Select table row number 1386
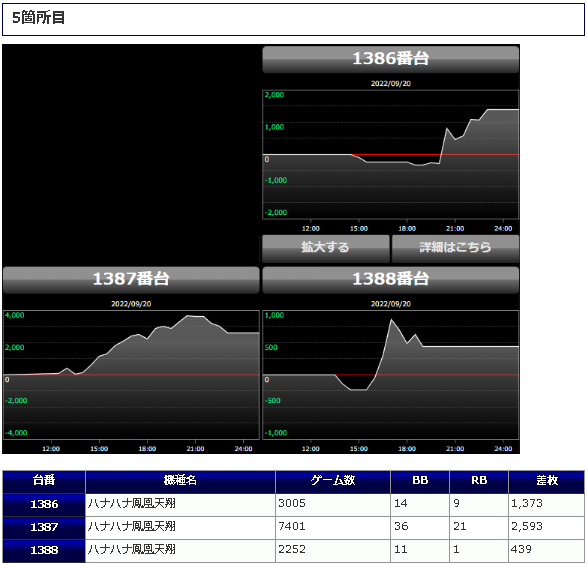This screenshot has width=587, height=572. click(x=294, y=505)
